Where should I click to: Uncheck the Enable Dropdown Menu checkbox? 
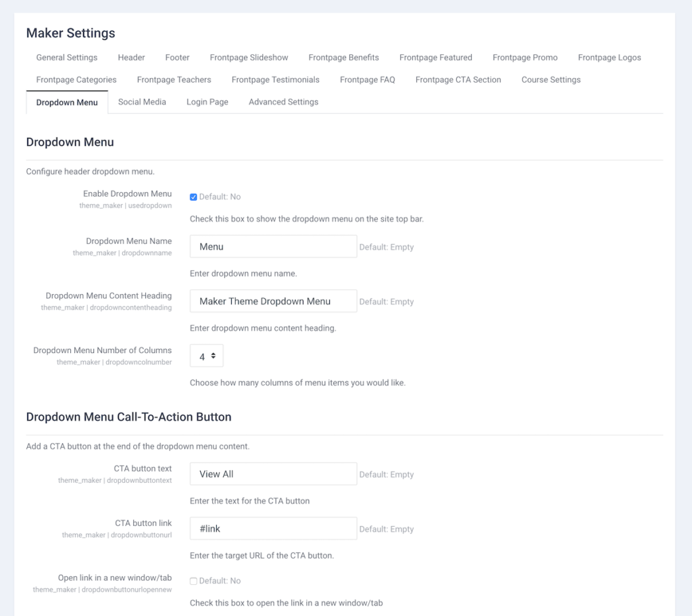click(194, 196)
